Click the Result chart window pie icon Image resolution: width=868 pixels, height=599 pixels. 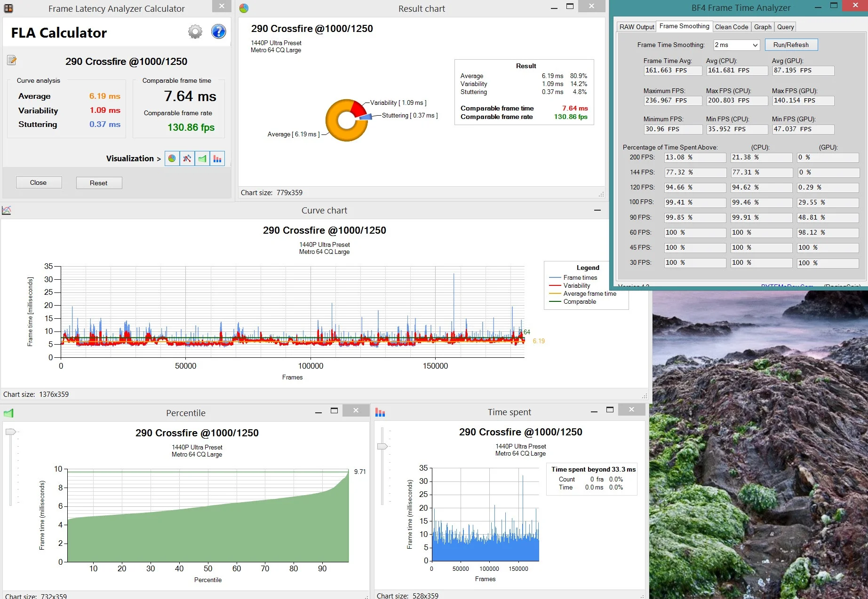point(244,8)
